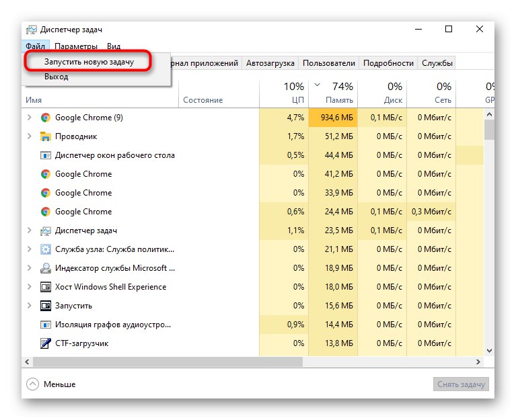The height and width of the screenshot is (420, 516).
Task: Open the Параметры menu
Action: click(76, 46)
